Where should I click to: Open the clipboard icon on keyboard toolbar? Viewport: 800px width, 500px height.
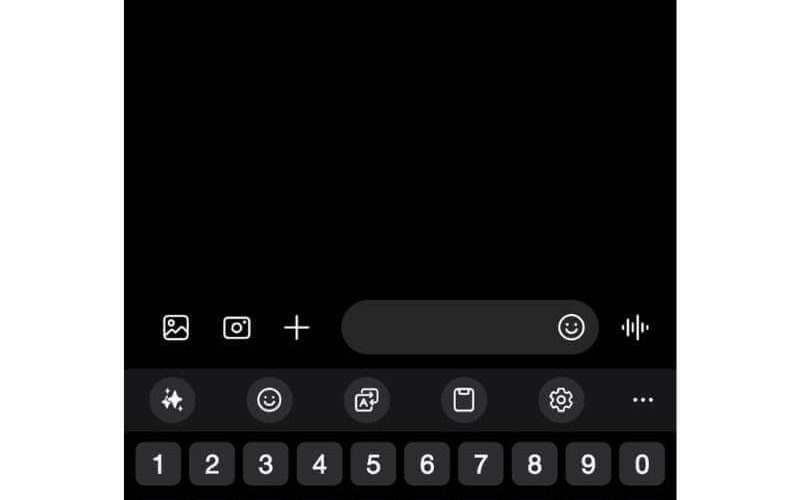click(464, 400)
